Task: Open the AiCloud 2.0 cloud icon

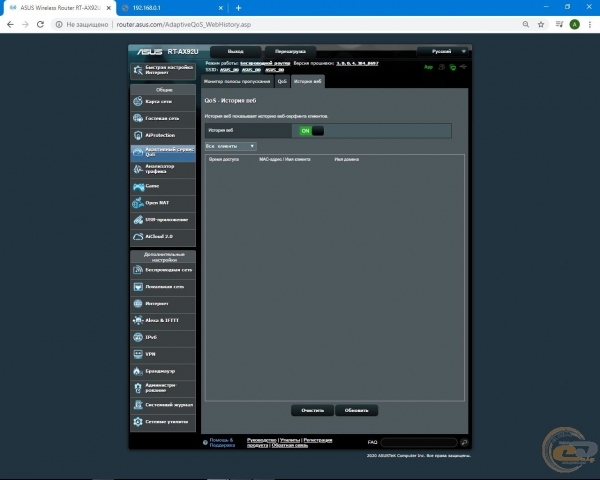Action: click(138, 237)
